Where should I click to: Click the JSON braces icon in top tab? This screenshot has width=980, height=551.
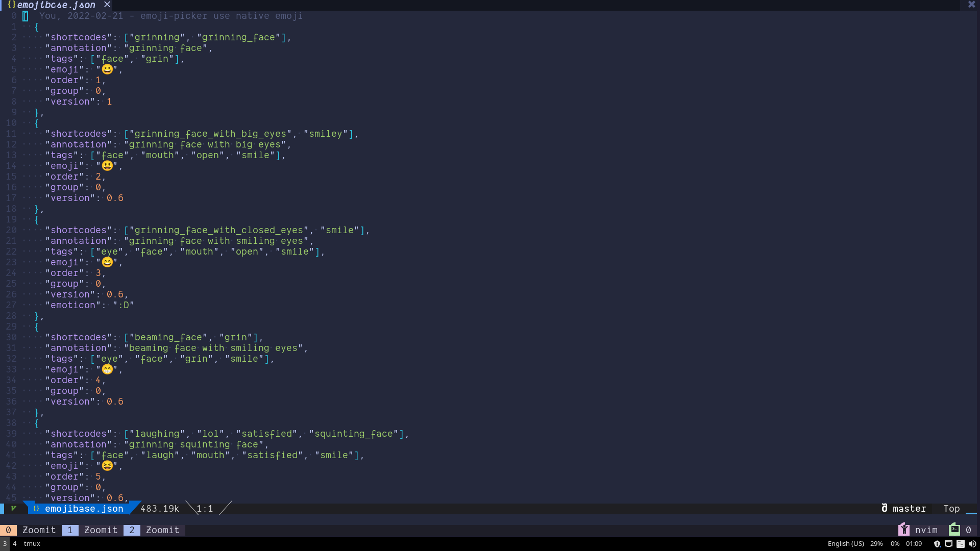11,5
